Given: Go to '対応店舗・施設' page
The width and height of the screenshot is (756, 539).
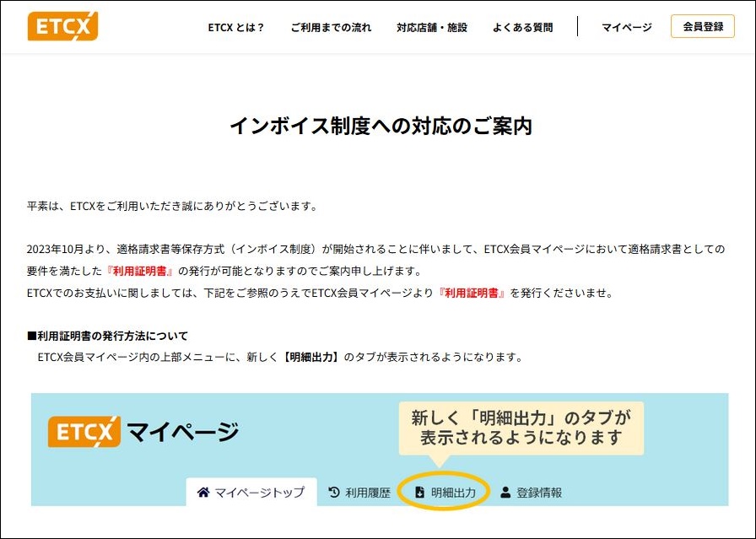Looking at the screenshot, I should click(x=432, y=28).
